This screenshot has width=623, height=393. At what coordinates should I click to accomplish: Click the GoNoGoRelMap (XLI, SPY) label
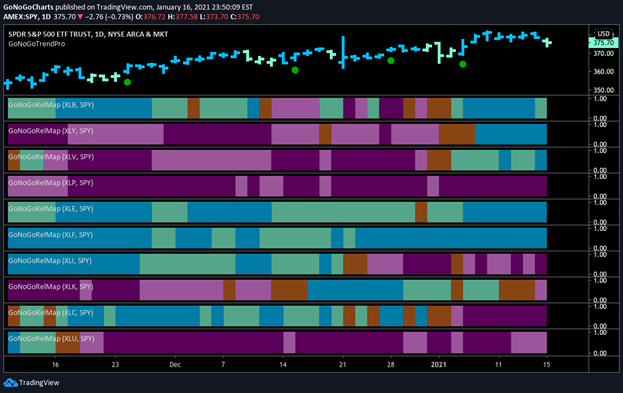pos(50,261)
